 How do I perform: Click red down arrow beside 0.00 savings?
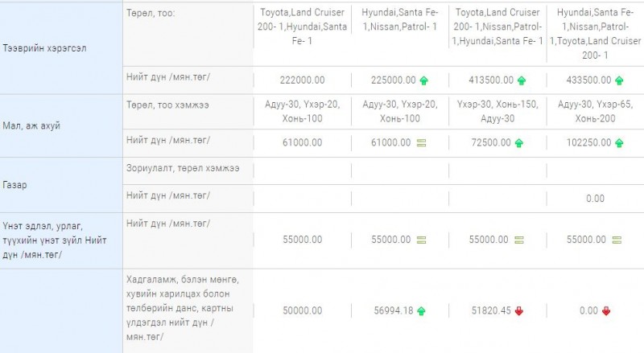[x=606, y=311]
